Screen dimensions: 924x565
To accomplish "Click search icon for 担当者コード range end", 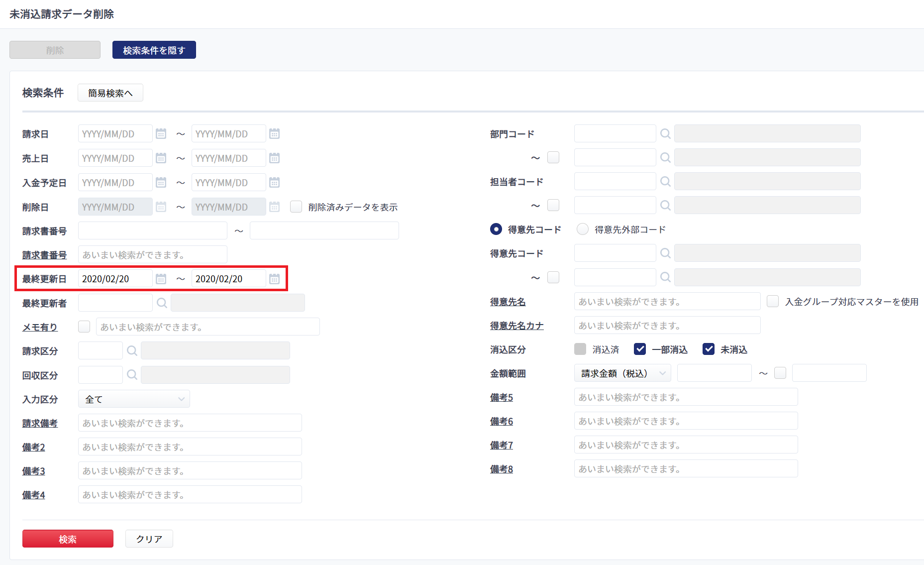I will pyautogui.click(x=665, y=205).
